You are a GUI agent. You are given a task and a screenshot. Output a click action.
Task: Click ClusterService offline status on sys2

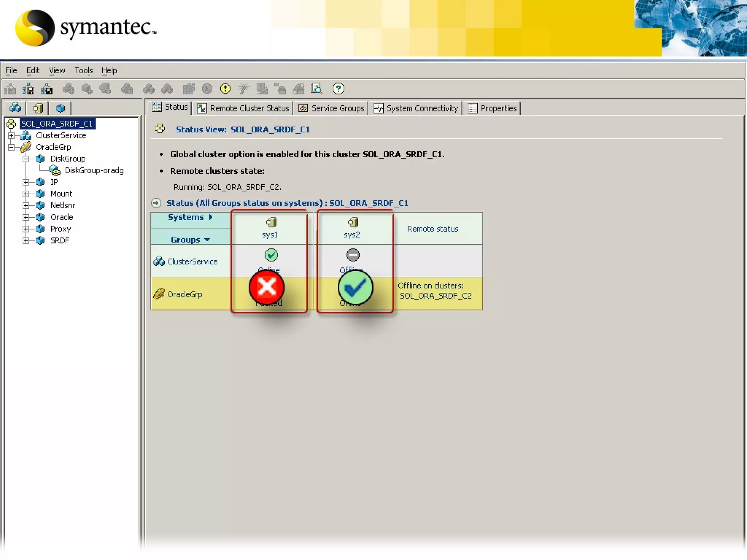tap(353, 255)
